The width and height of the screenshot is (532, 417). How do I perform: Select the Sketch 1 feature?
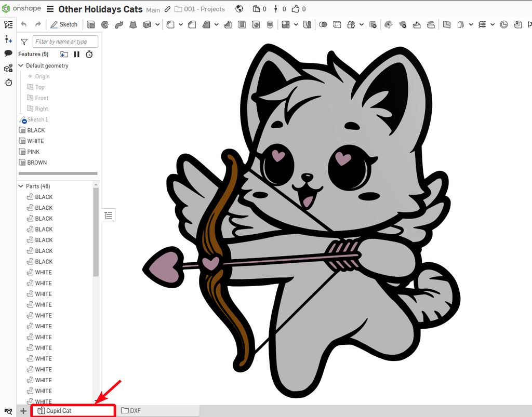tap(37, 119)
